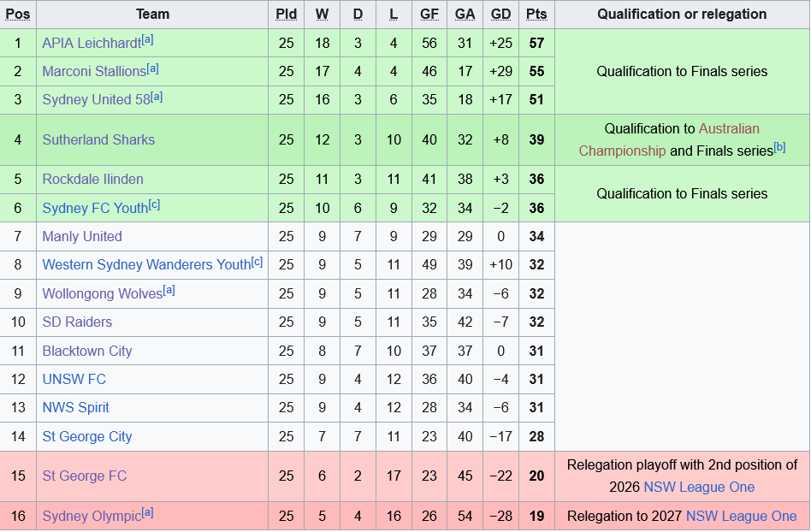Open the St George City link

[x=87, y=437]
